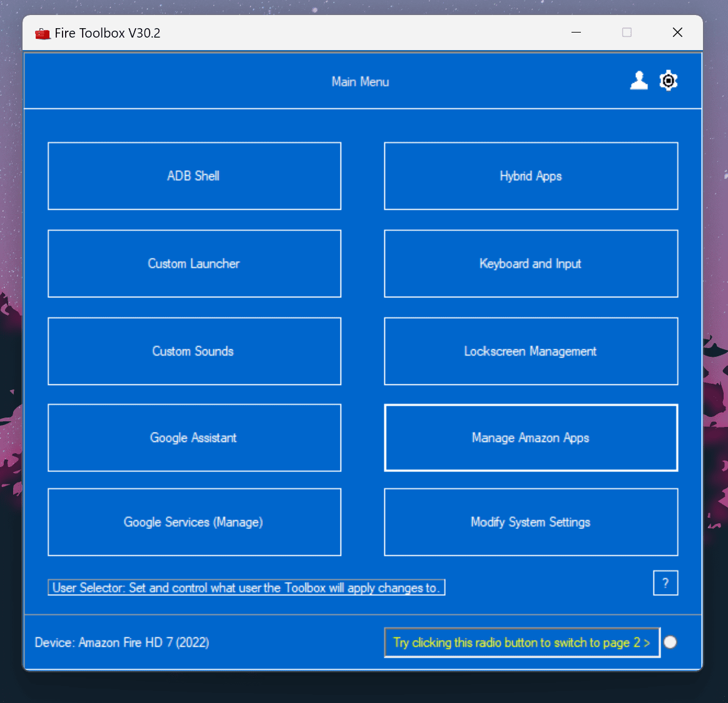Screen dimensions: 728x703
Task: Open Toolbox settings gear icon
Action: point(669,81)
